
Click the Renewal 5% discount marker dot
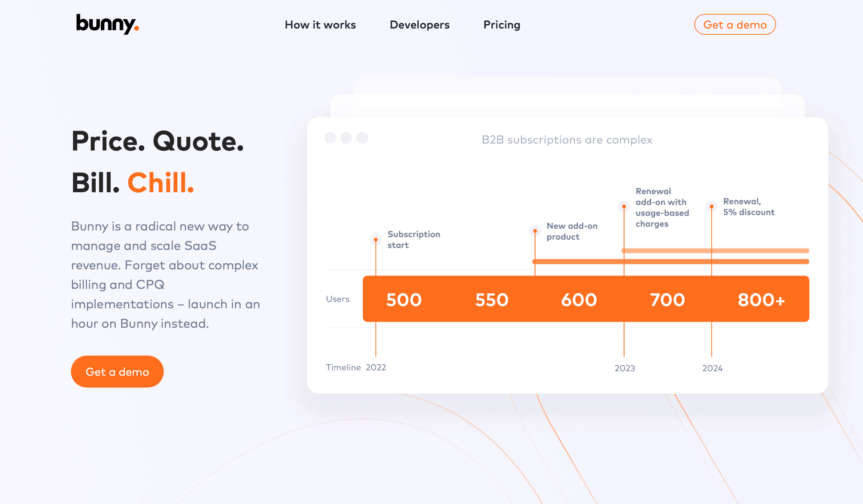click(712, 206)
